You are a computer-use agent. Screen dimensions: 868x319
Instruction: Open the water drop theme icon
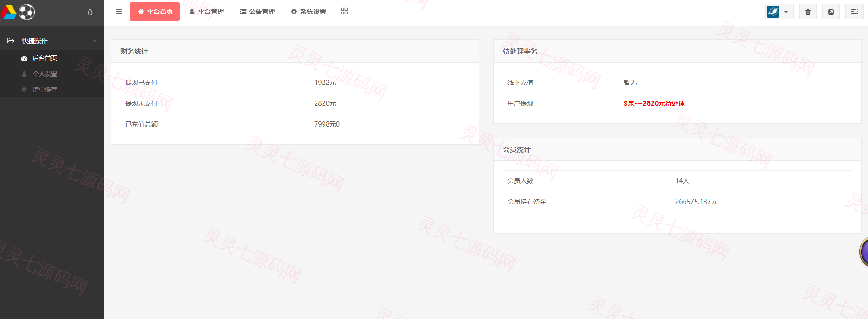(90, 12)
